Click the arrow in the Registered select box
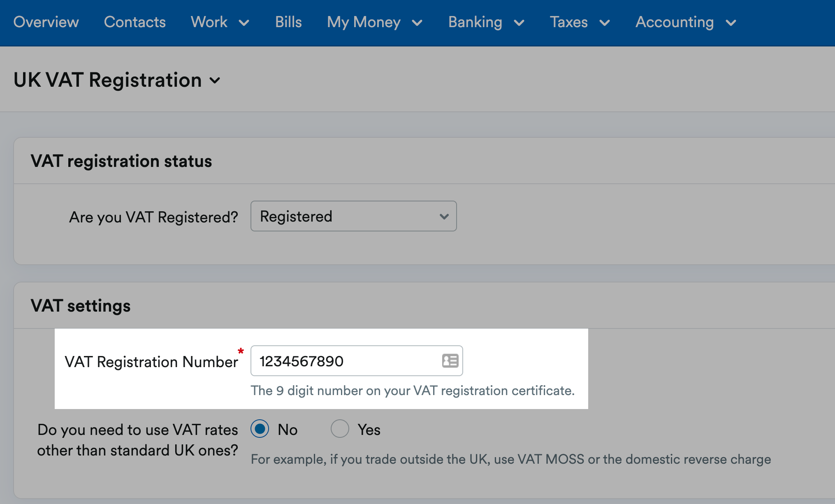This screenshot has height=504, width=835. 444,217
